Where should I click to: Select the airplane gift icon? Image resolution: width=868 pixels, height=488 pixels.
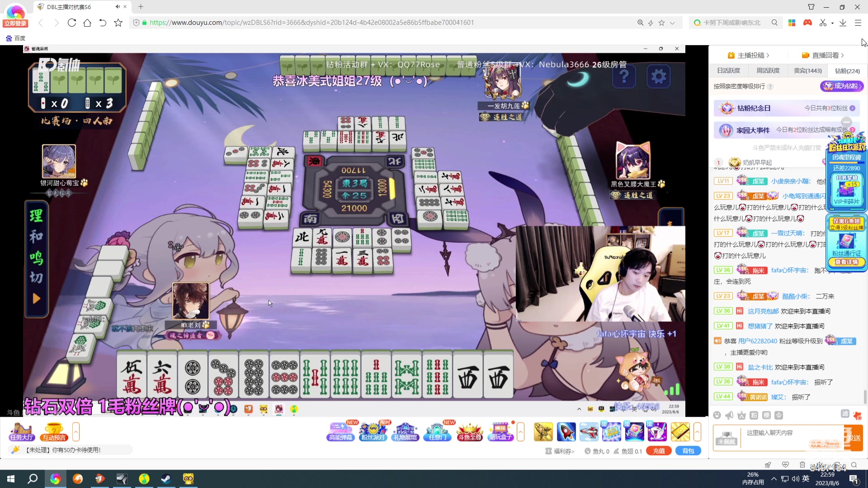coord(589,432)
